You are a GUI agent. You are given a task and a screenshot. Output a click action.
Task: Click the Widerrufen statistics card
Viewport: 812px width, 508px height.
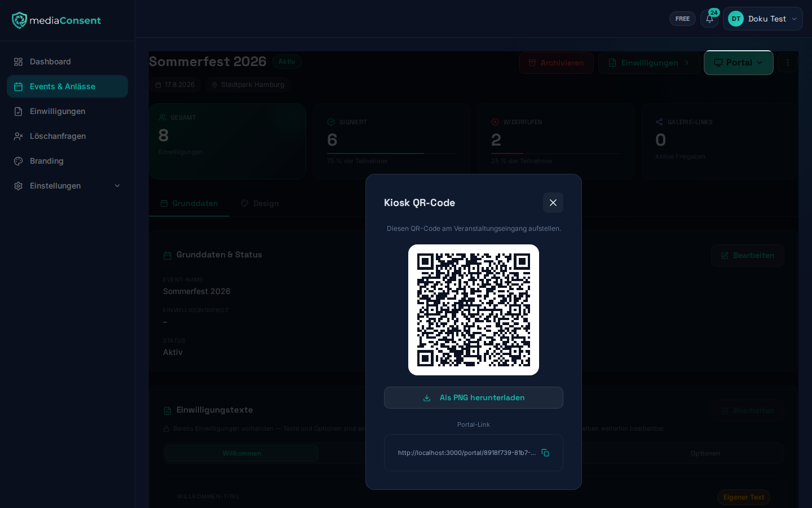555,141
